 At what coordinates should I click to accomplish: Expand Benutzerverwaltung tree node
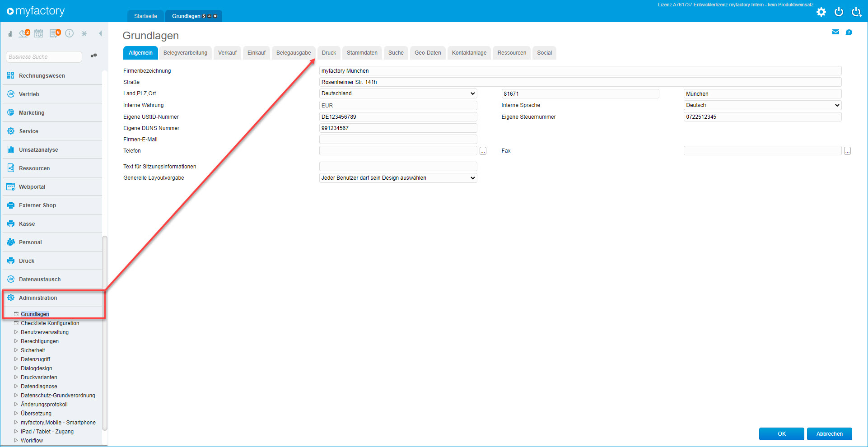tap(16, 332)
